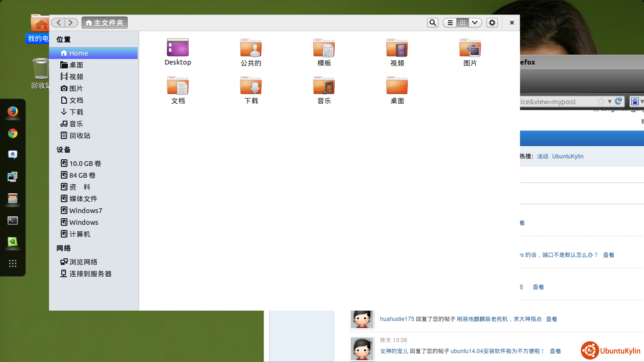Switch to grid icon view mode
This screenshot has height=362, width=644.
[462, 23]
